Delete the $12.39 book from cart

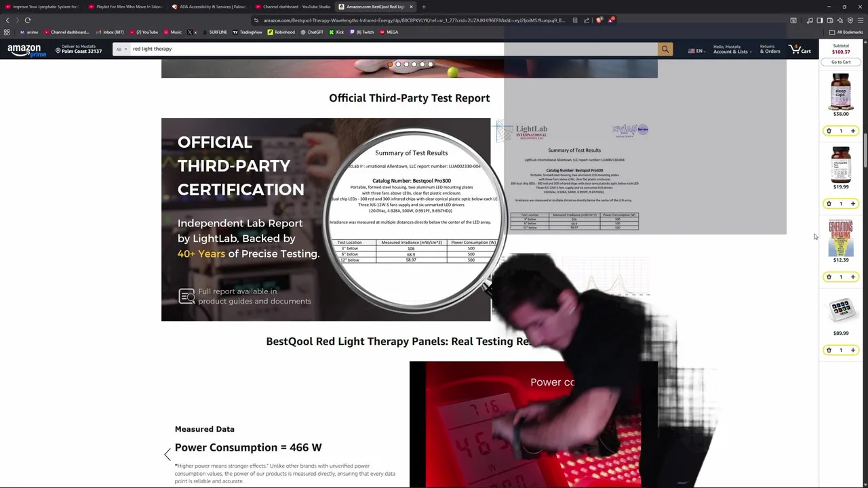[x=829, y=277]
